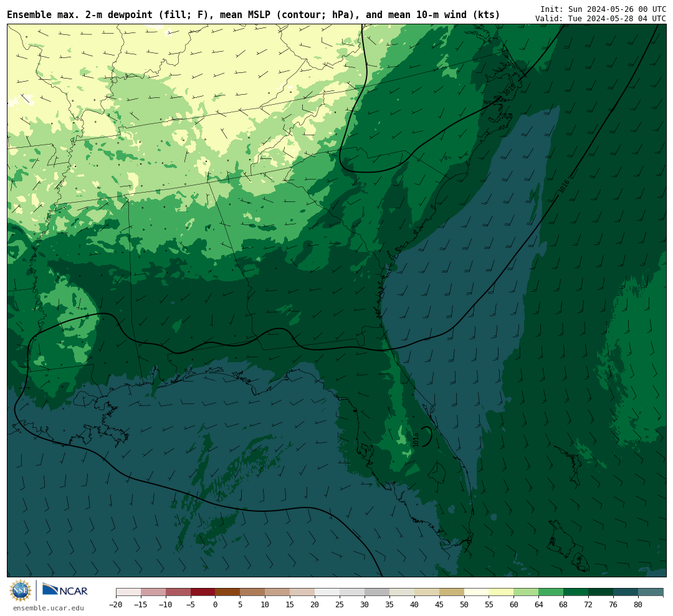Click the colorbar swatch between -20 and -15
The height and width of the screenshot is (616, 673).
pos(128,592)
